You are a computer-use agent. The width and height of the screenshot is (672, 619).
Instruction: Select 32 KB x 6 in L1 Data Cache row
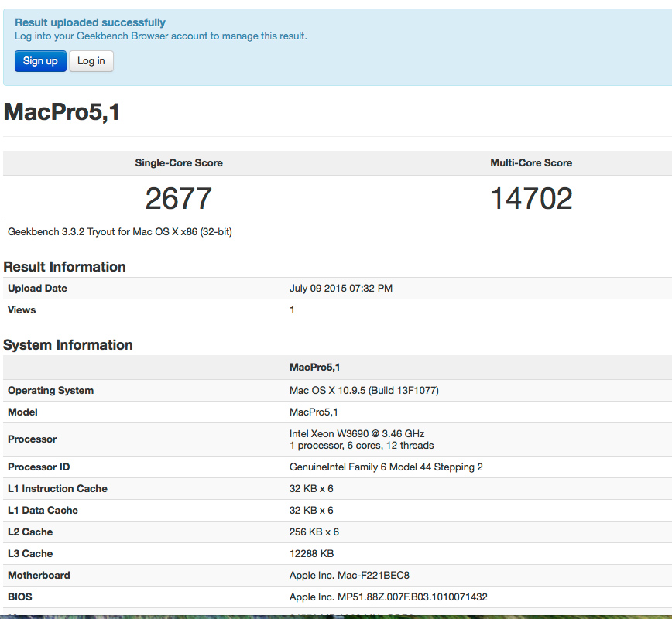point(311,510)
